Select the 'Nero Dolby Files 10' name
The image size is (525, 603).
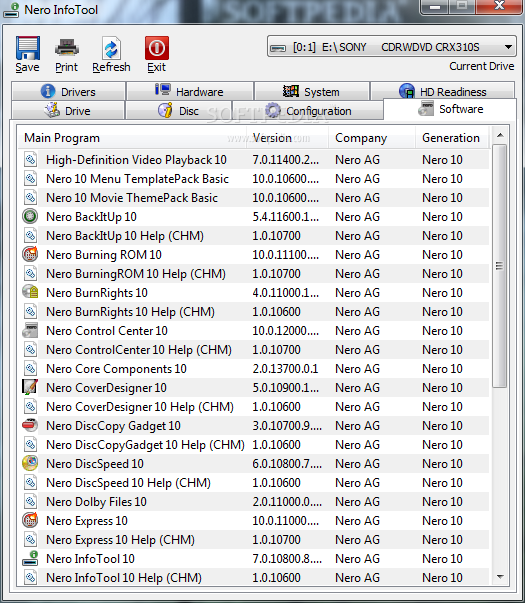pyautogui.click(x=96, y=502)
